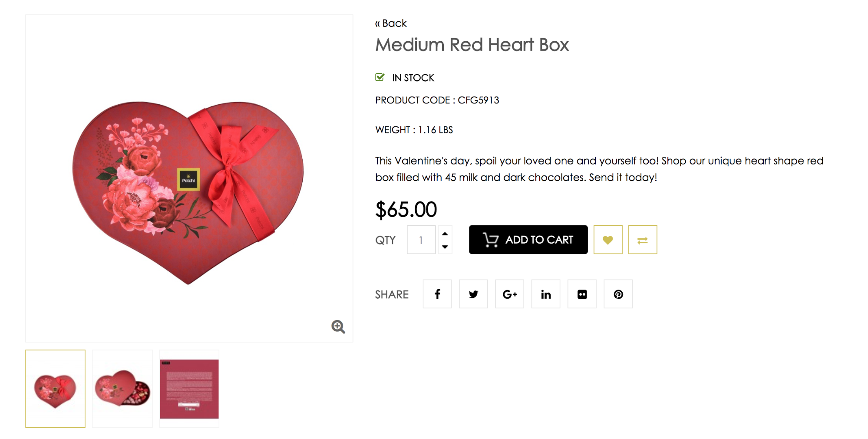Click the quantity input field
This screenshot has height=439, width=868.
(x=421, y=240)
